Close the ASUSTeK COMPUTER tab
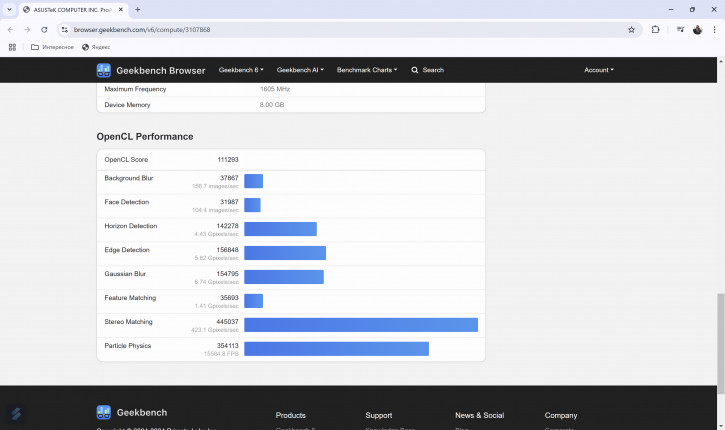Screen dimensions: 725x430 pyautogui.click(x=121, y=9)
